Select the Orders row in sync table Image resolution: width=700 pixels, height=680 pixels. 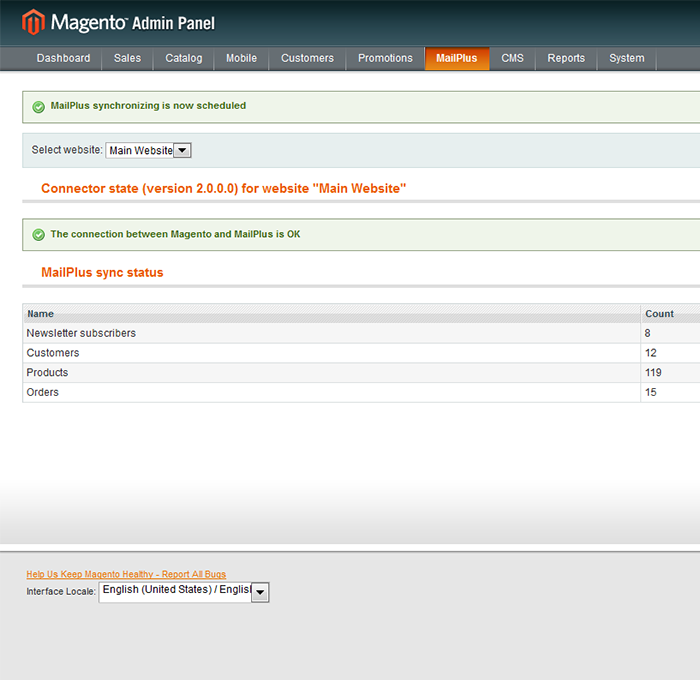tap(361, 392)
